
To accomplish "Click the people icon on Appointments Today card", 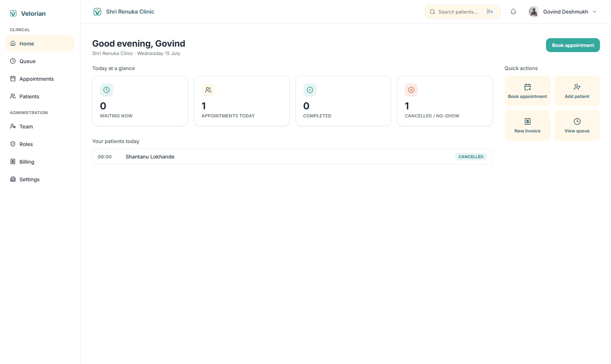I will coord(208,90).
